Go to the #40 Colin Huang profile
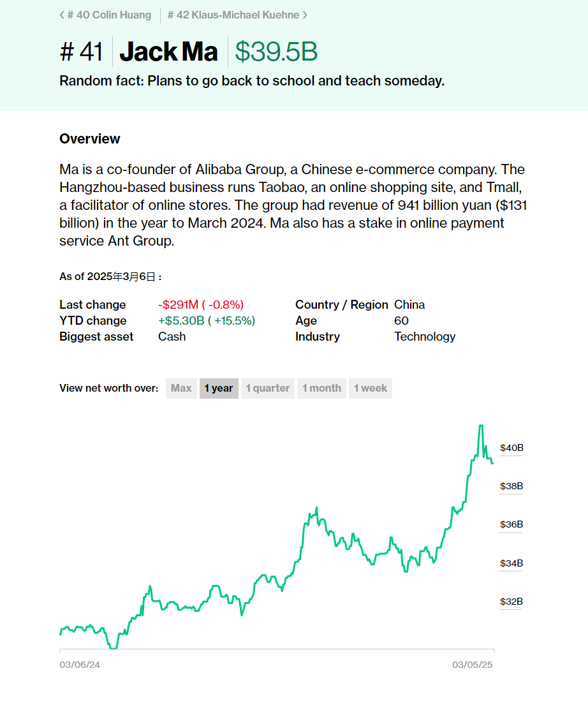Screen dimensions: 588x710 pyautogui.click(x=109, y=15)
